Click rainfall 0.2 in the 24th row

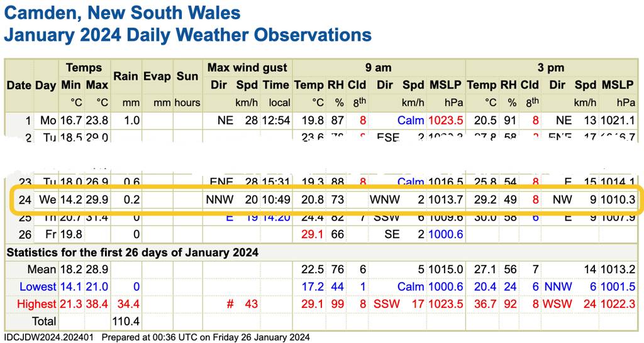[132, 200]
